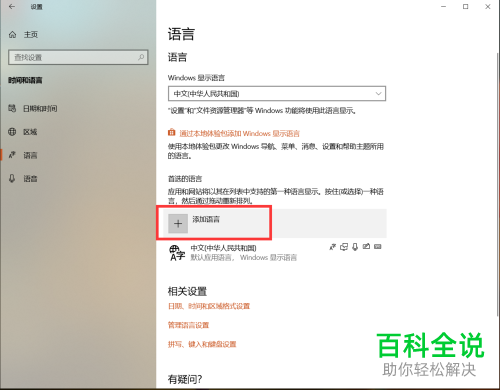Open 语言 settings page

click(x=30, y=155)
